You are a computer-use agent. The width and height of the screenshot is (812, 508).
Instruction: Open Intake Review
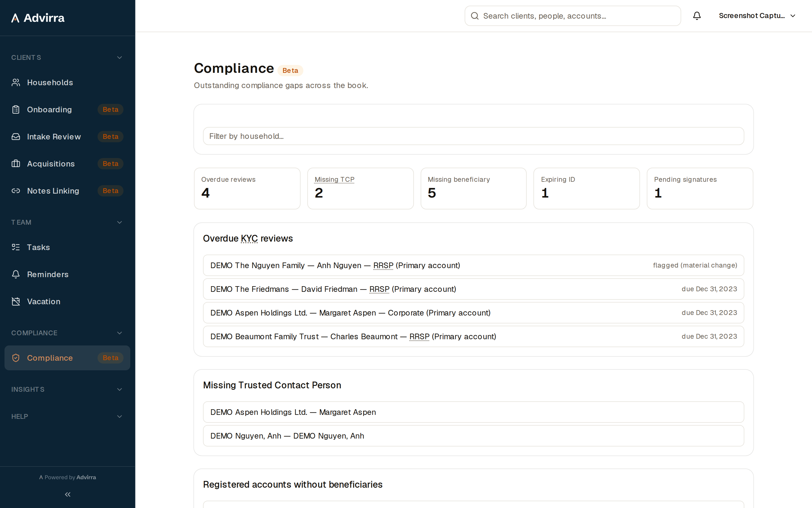67,137
